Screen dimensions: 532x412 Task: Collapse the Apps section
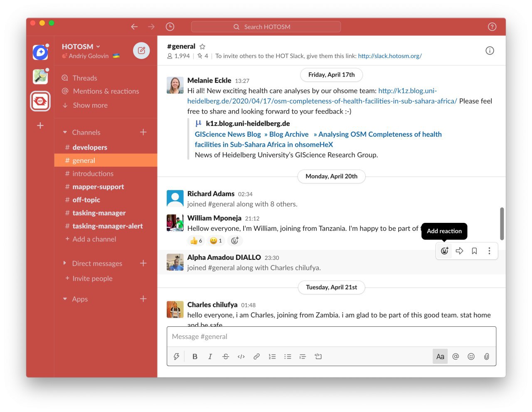65,299
